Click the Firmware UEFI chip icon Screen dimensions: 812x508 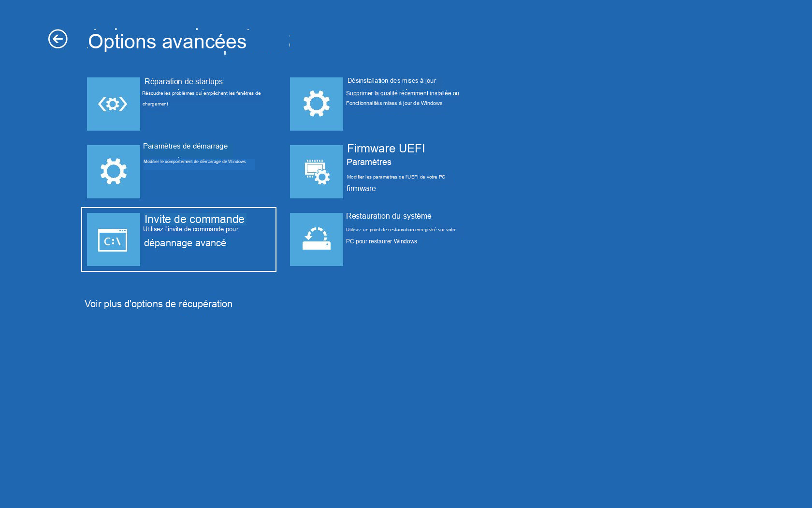pos(316,172)
